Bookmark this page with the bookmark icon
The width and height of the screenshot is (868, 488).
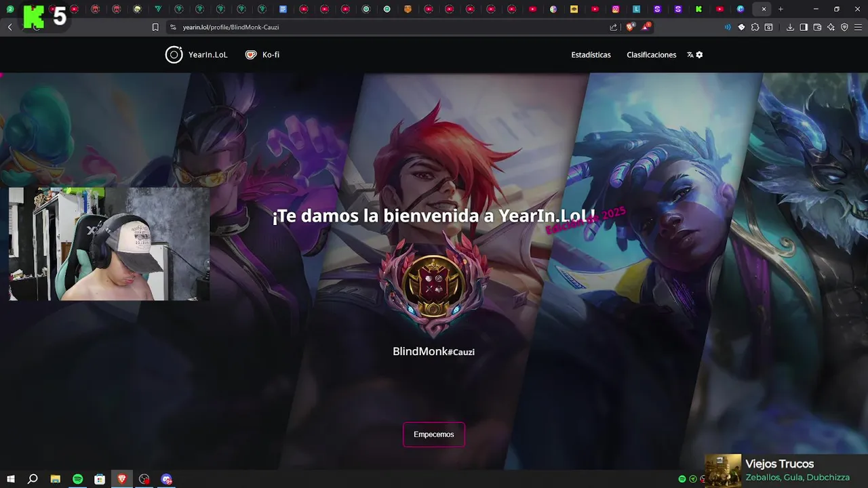point(155,27)
